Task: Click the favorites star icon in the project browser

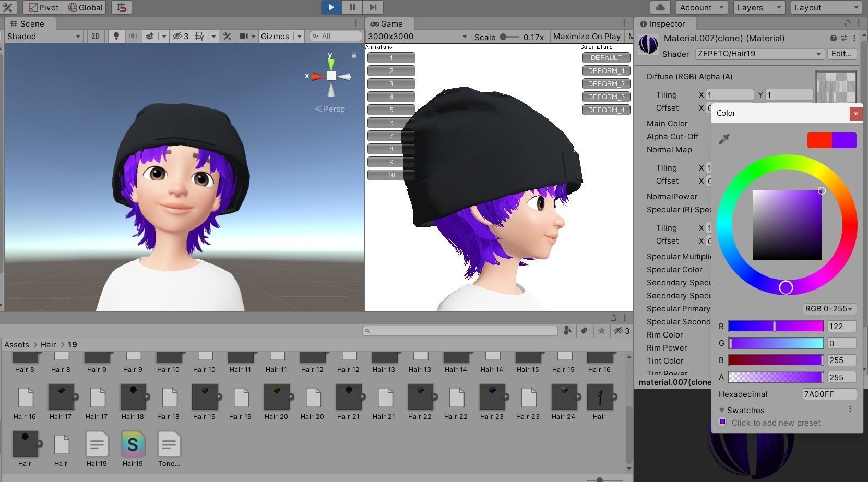Action: point(602,330)
